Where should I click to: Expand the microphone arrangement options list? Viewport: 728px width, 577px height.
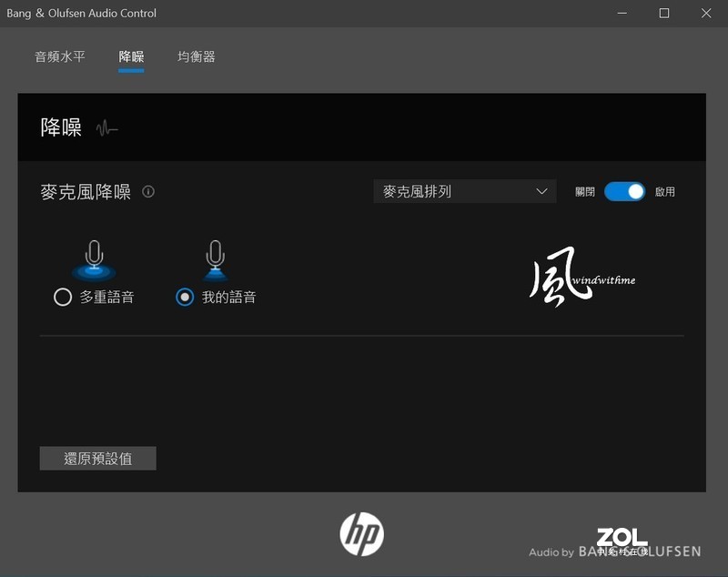464,191
